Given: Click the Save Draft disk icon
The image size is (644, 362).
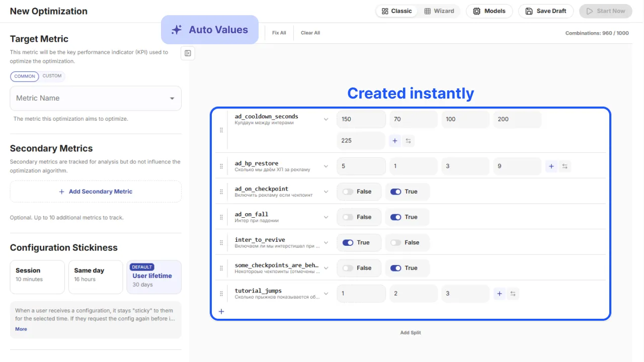Looking at the screenshot, I should [x=529, y=11].
